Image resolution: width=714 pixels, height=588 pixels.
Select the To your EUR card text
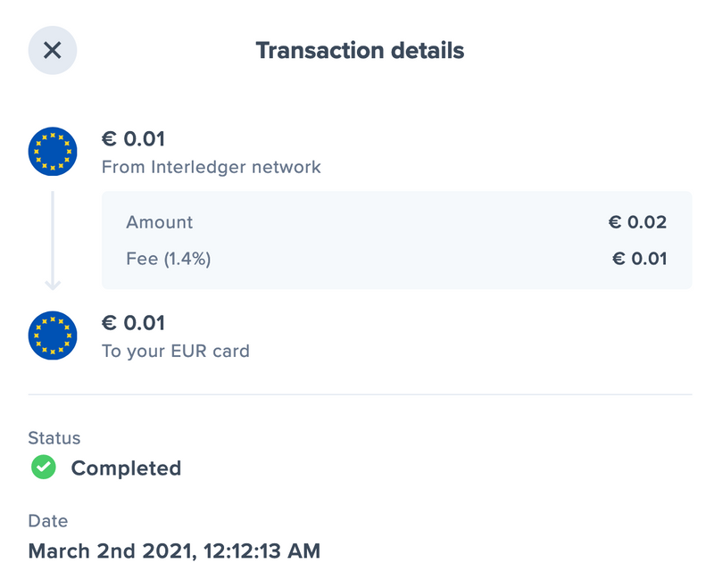pyautogui.click(x=175, y=351)
